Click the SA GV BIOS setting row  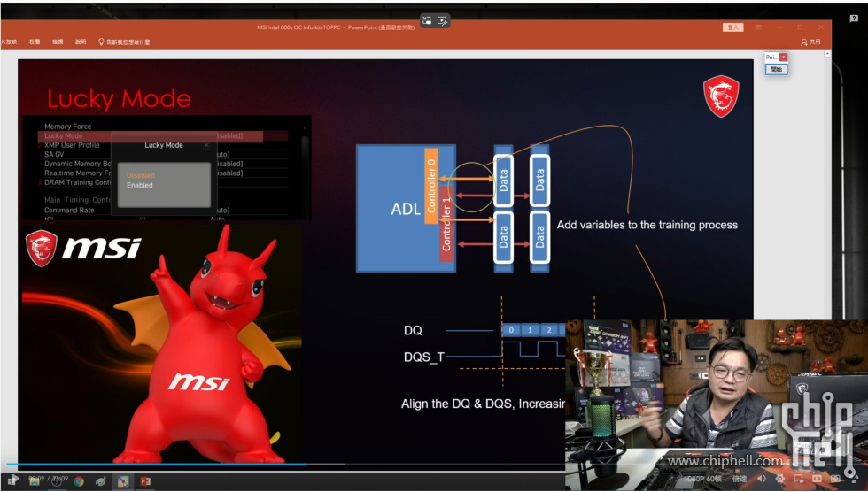tap(54, 154)
